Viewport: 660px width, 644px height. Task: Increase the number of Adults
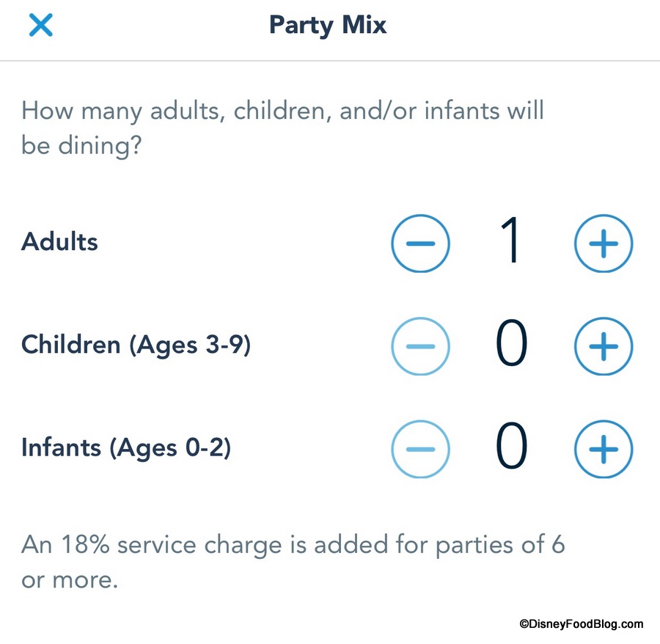coord(603,244)
